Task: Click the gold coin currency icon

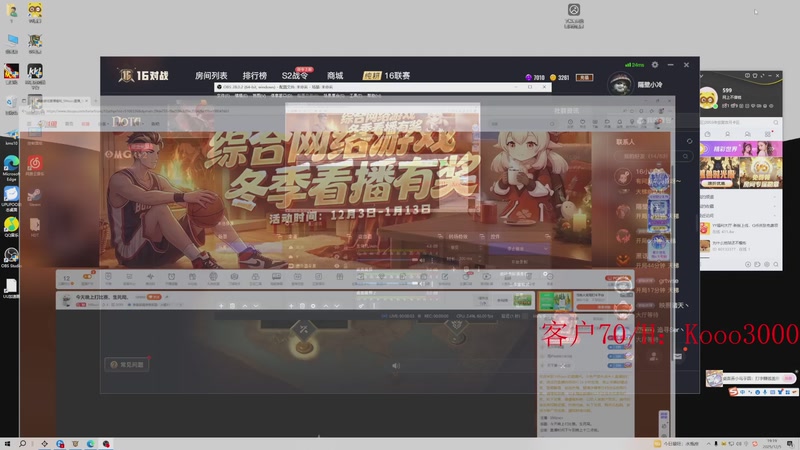Action: (x=553, y=78)
